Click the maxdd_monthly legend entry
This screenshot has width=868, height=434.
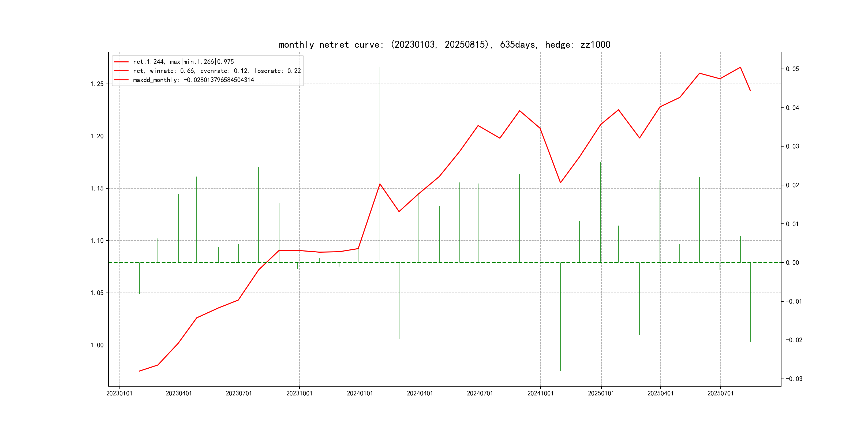click(x=193, y=80)
